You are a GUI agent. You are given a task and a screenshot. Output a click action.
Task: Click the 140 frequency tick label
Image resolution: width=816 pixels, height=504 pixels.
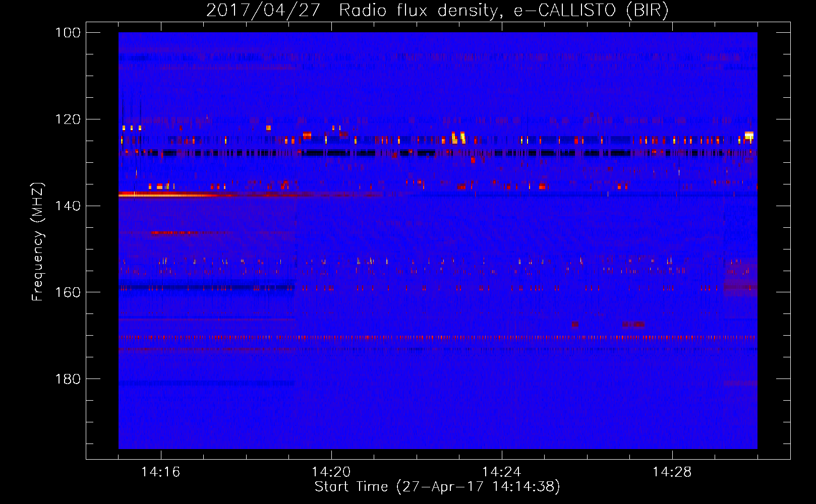68,206
